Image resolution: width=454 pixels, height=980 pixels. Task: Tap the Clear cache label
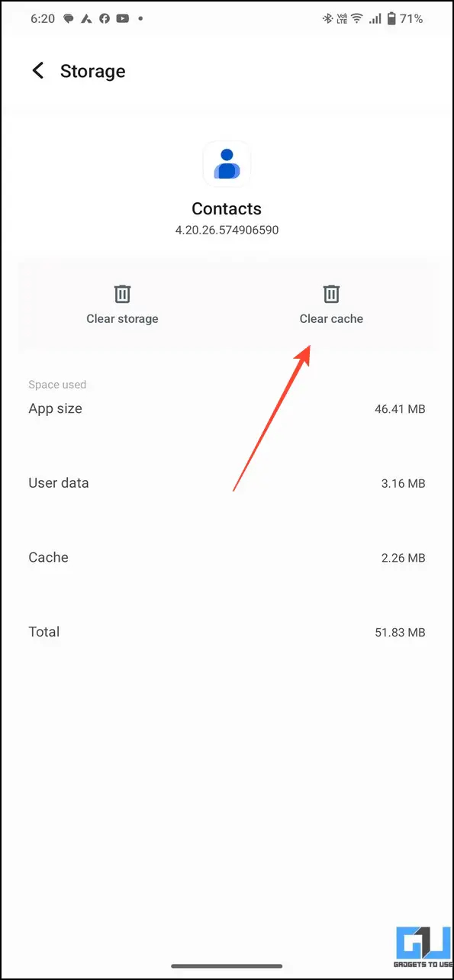(331, 319)
